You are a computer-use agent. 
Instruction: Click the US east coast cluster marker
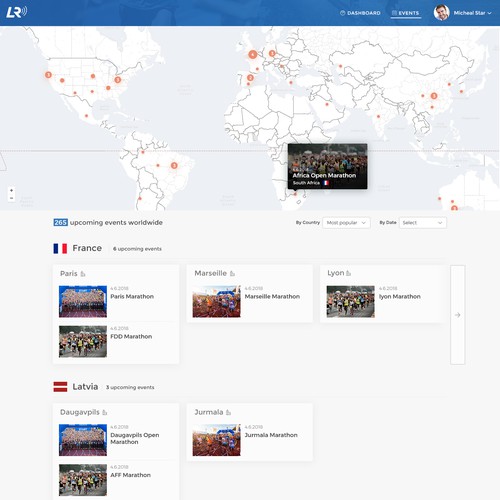click(117, 80)
